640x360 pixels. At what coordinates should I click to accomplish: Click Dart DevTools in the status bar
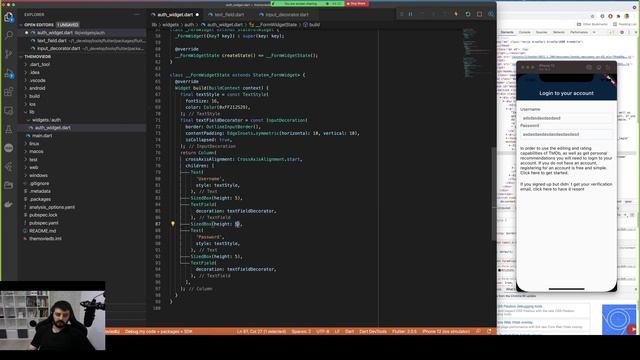pyautogui.click(x=373, y=331)
